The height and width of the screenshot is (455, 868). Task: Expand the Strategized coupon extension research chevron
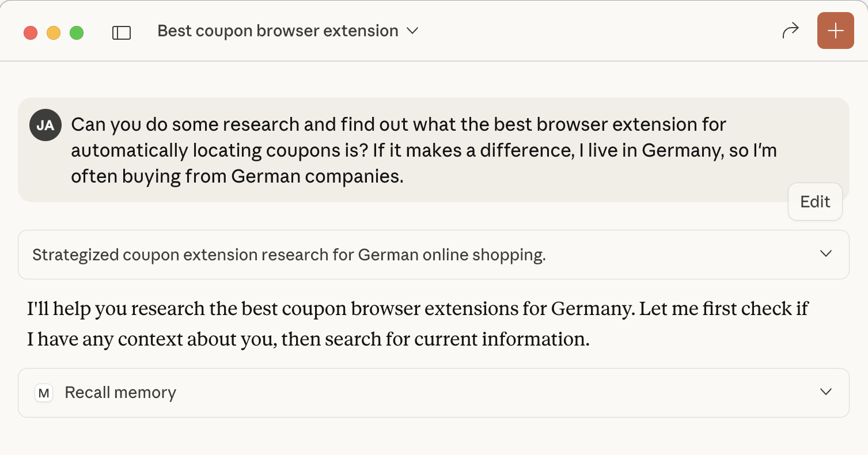(825, 254)
